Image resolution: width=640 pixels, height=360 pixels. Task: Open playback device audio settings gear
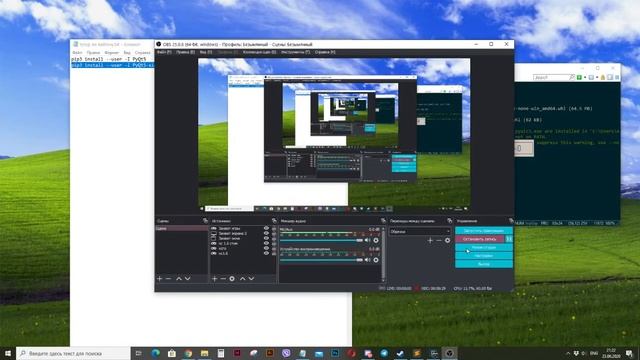[x=376, y=260]
